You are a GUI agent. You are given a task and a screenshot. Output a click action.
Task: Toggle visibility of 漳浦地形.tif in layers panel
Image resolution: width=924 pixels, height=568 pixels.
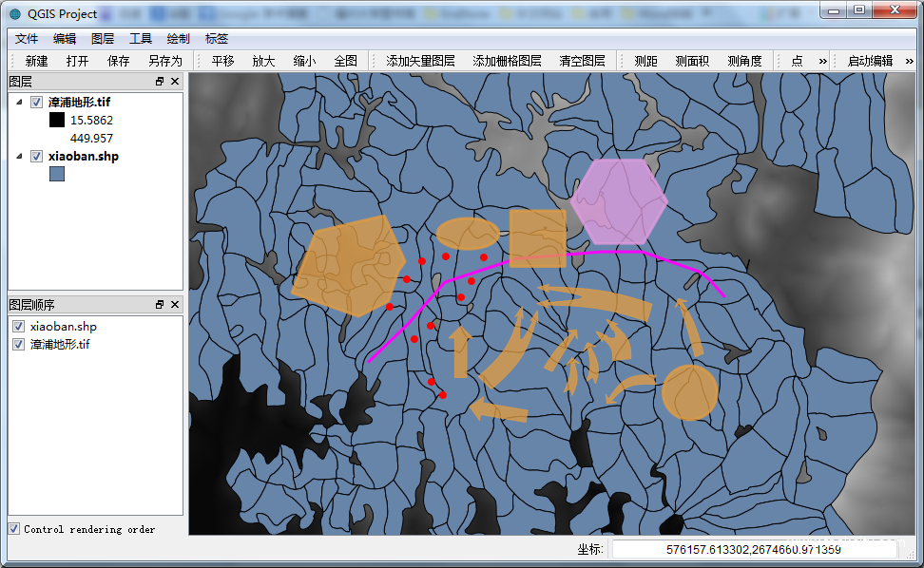click(x=37, y=102)
